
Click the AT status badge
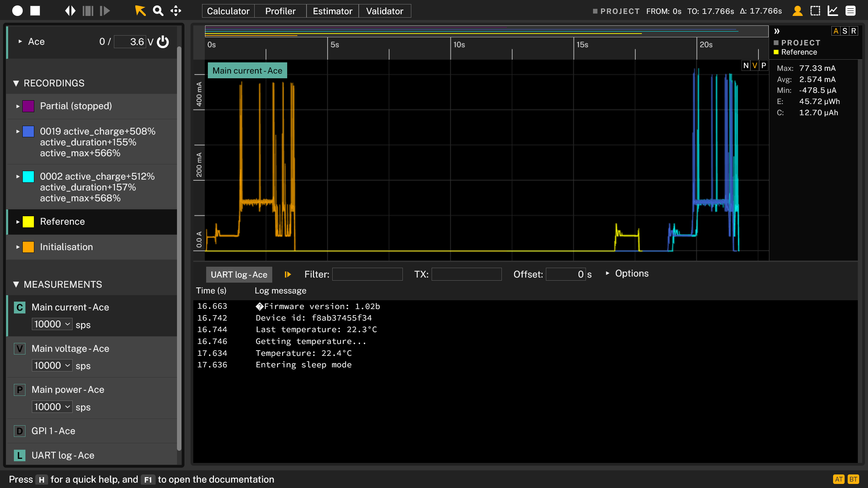click(839, 479)
